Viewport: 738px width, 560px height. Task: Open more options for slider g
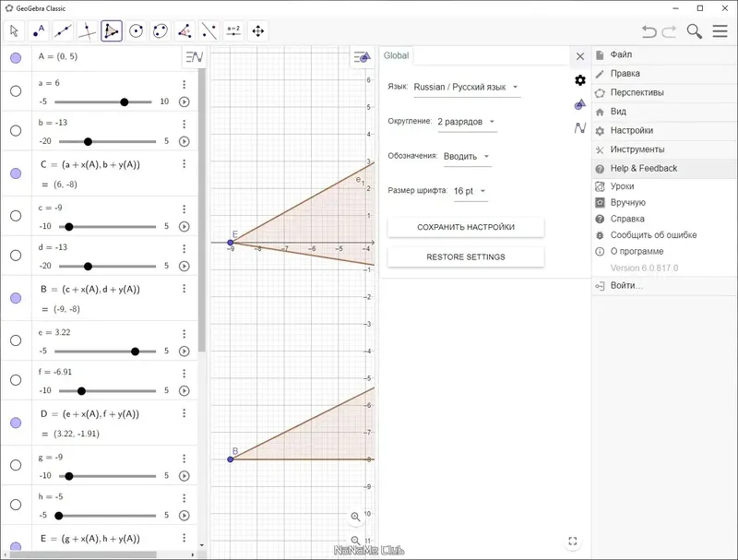click(x=184, y=459)
